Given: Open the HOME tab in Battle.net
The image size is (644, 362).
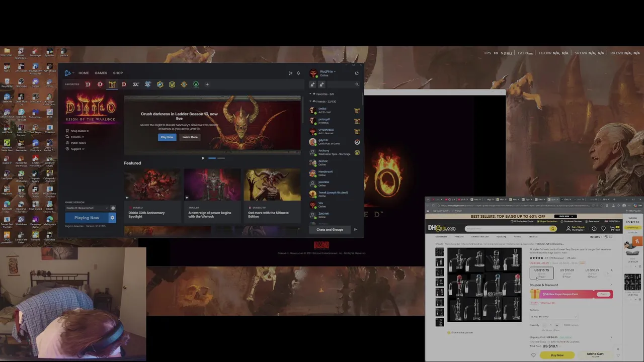Looking at the screenshot, I should (84, 73).
